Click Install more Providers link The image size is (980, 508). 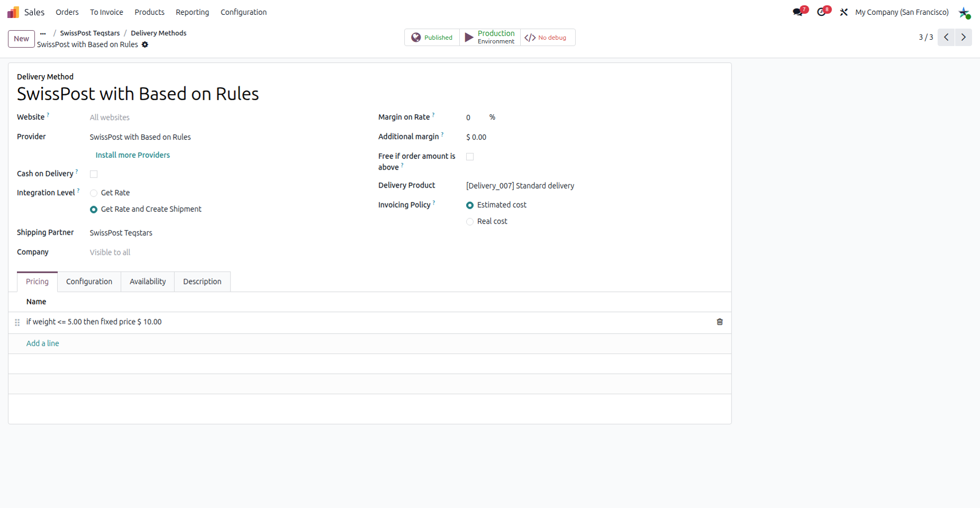coord(132,155)
